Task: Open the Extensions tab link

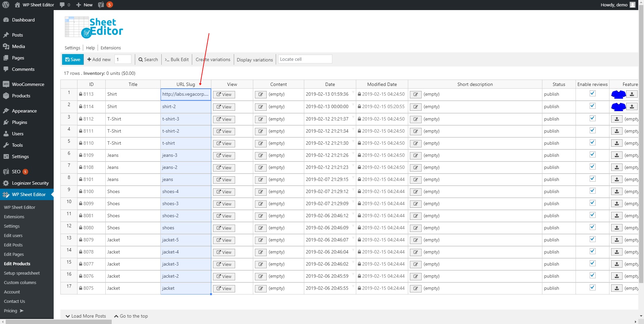Action: pos(111,48)
